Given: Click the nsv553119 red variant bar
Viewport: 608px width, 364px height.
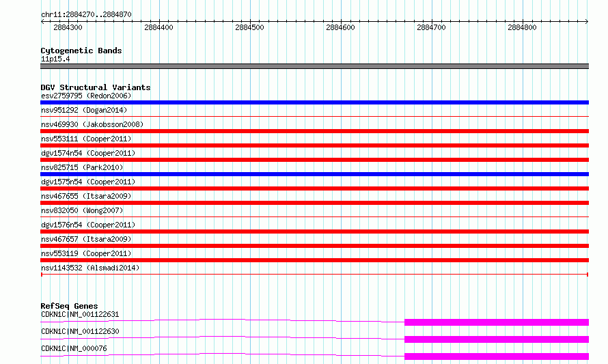Looking at the screenshot, I should click(314, 260).
